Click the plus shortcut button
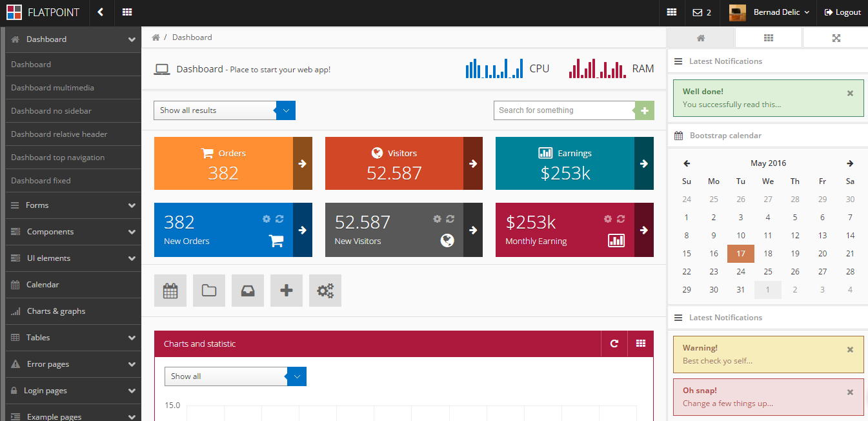The image size is (868, 421). (287, 291)
